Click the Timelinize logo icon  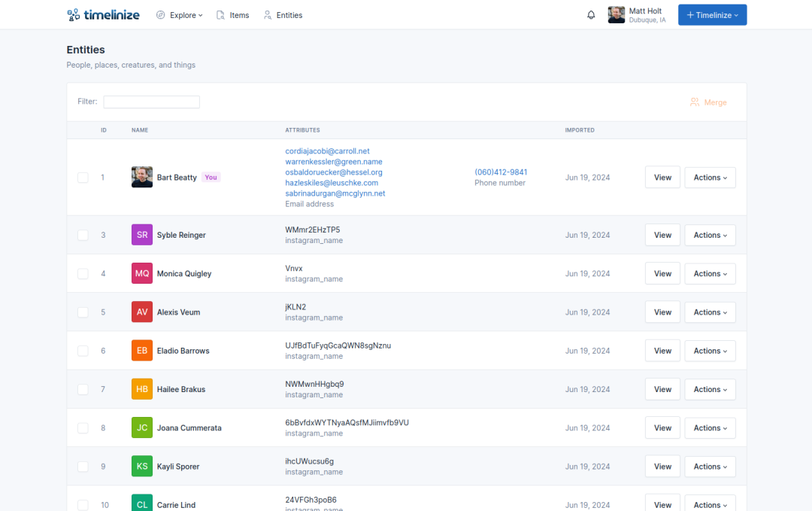click(x=73, y=15)
